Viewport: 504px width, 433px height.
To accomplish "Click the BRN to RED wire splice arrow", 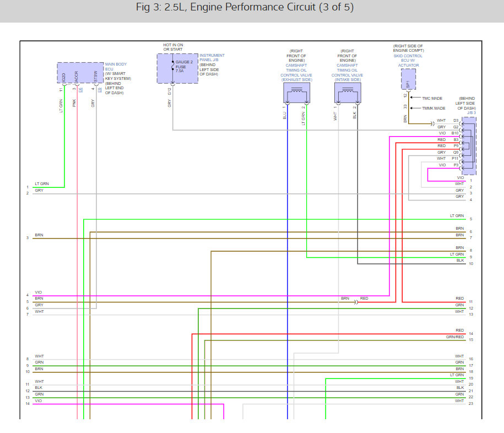I will click(x=356, y=302).
